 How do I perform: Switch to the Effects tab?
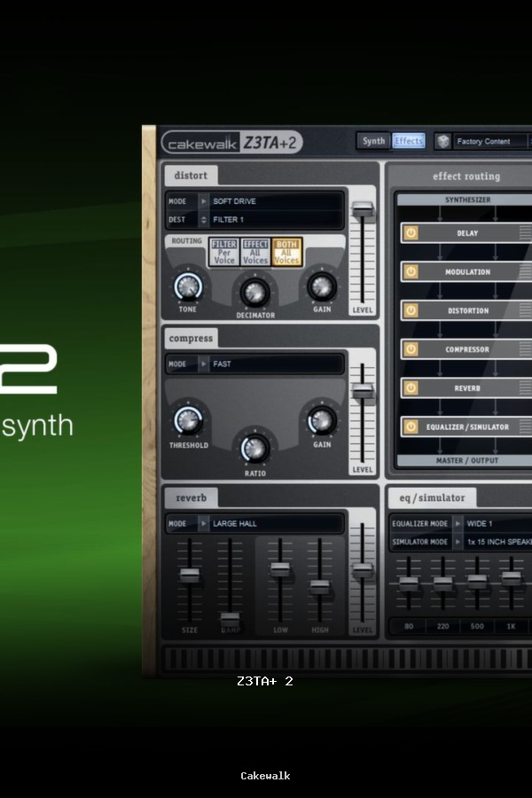click(x=408, y=141)
